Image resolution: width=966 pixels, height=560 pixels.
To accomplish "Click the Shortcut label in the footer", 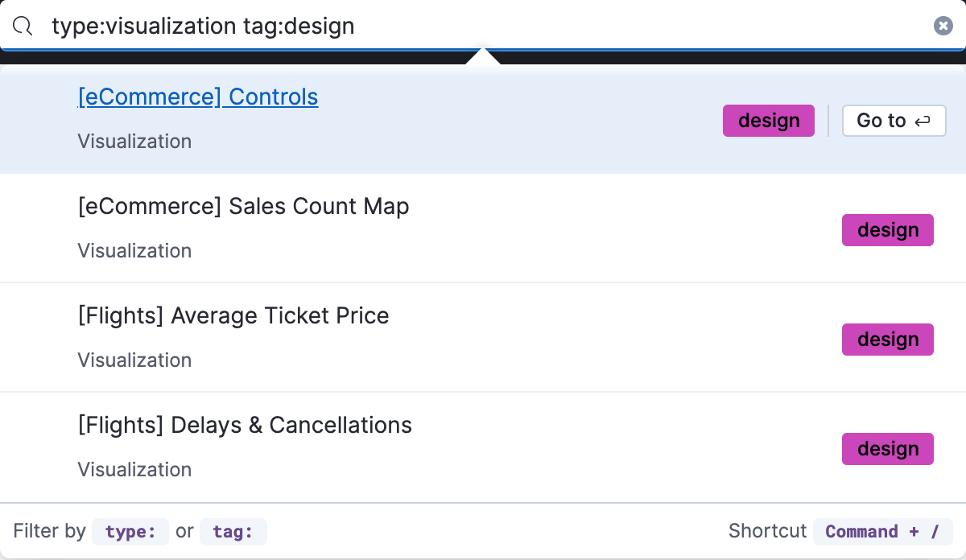I will (x=768, y=531).
